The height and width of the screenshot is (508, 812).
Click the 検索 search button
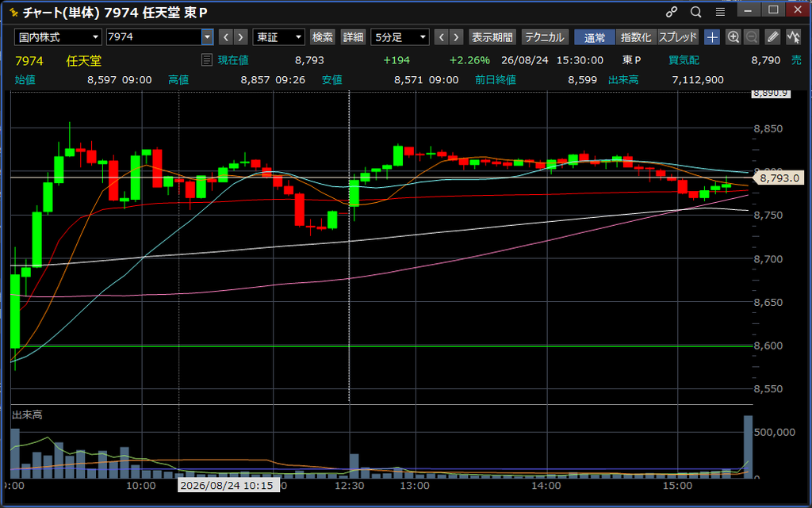(323, 37)
